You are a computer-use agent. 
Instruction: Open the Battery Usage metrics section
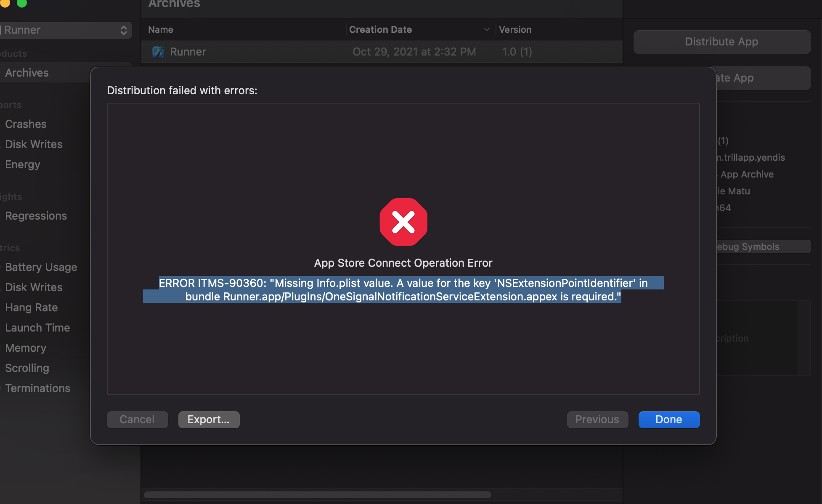(x=42, y=267)
